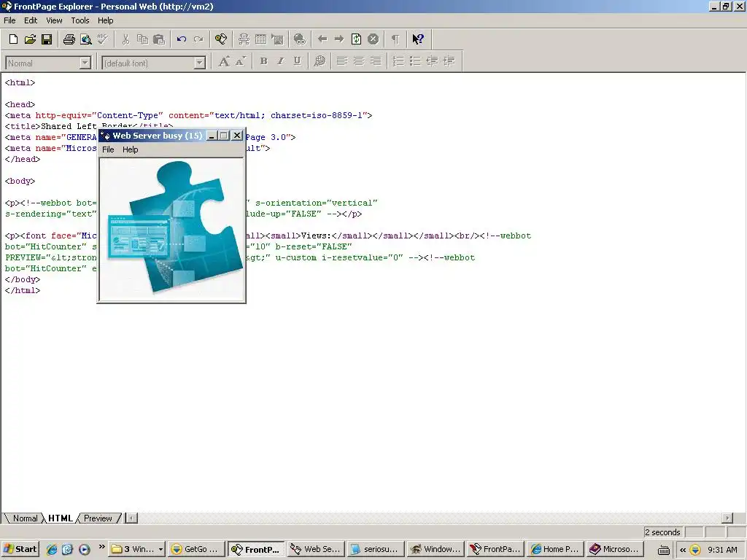Click the Decrease Indent icon
The image size is (747, 560).
432,61
